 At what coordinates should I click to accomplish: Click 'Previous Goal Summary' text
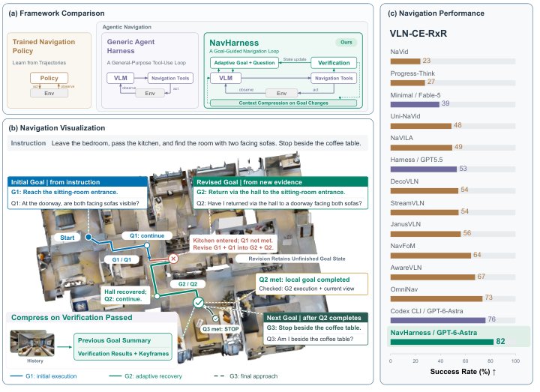(114, 340)
